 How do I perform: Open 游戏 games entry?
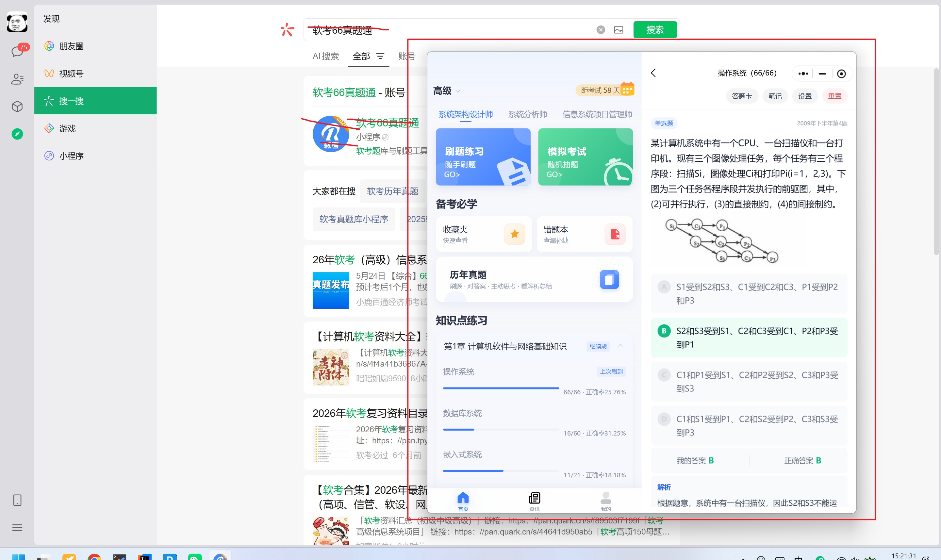[x=95, y=128]
